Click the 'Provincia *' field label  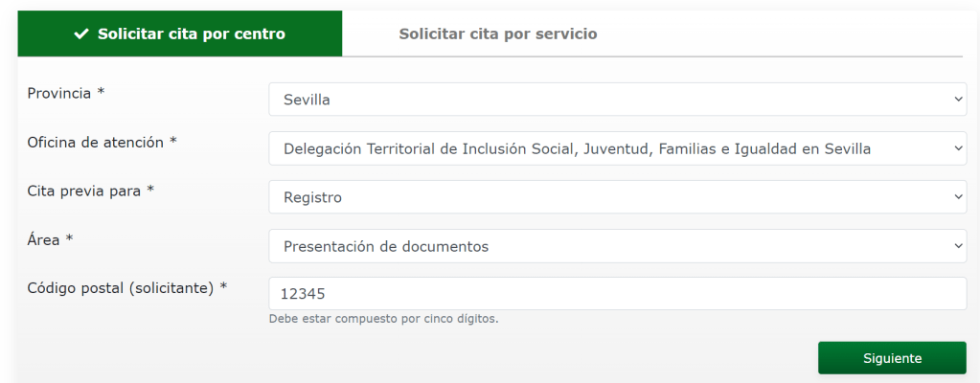pos(66,94)
